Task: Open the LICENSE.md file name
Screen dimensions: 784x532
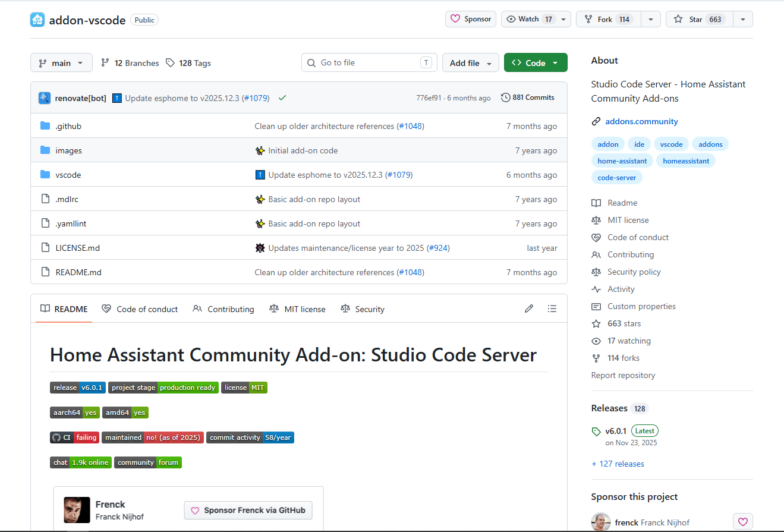Action: (x=77, y=248)
